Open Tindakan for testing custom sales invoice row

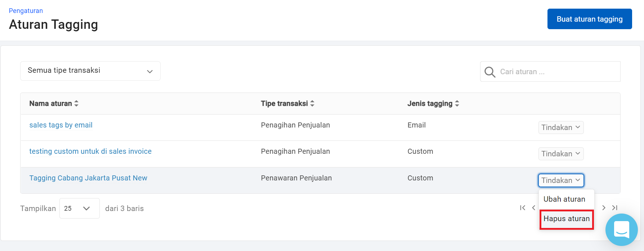560,154
